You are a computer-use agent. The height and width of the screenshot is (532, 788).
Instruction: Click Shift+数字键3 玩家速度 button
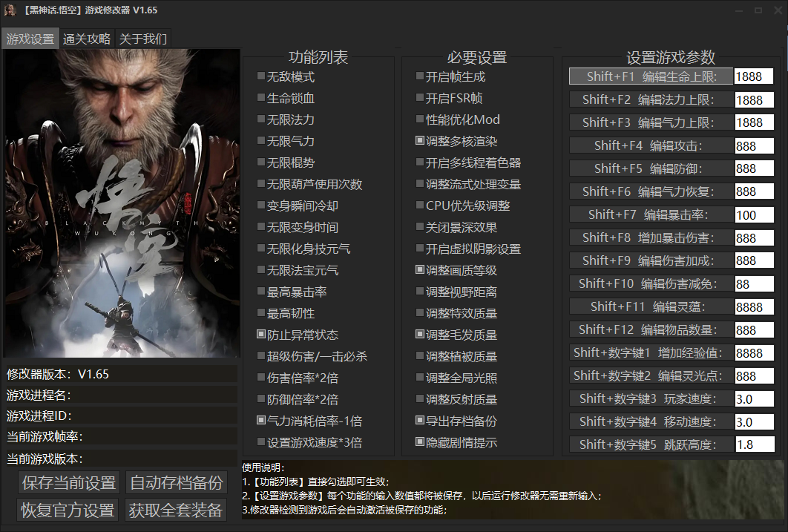click(x=651, y=398)
